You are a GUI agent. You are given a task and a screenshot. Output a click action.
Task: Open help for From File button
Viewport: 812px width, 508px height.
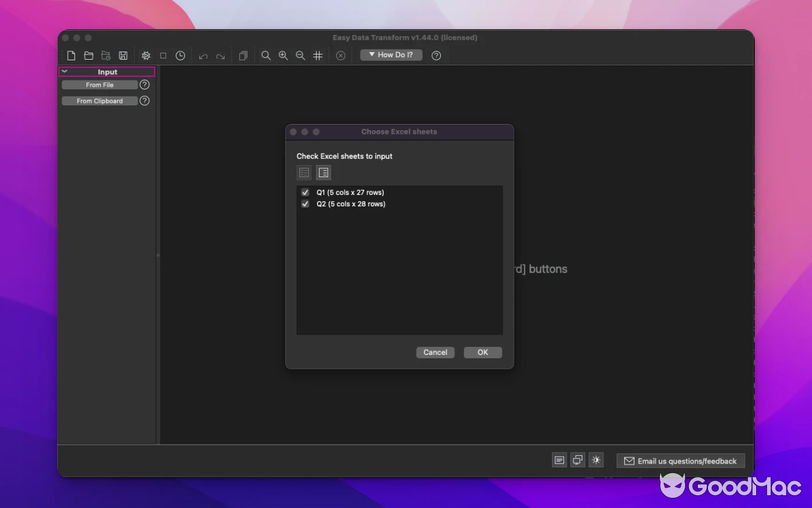point(145,85)
